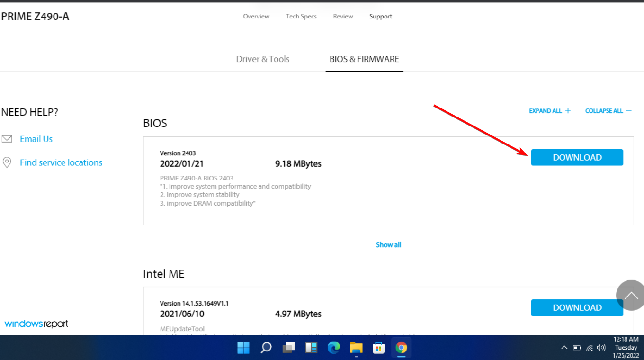
Task: Open the volume speaker tray icon
Action: coord(601,348)
